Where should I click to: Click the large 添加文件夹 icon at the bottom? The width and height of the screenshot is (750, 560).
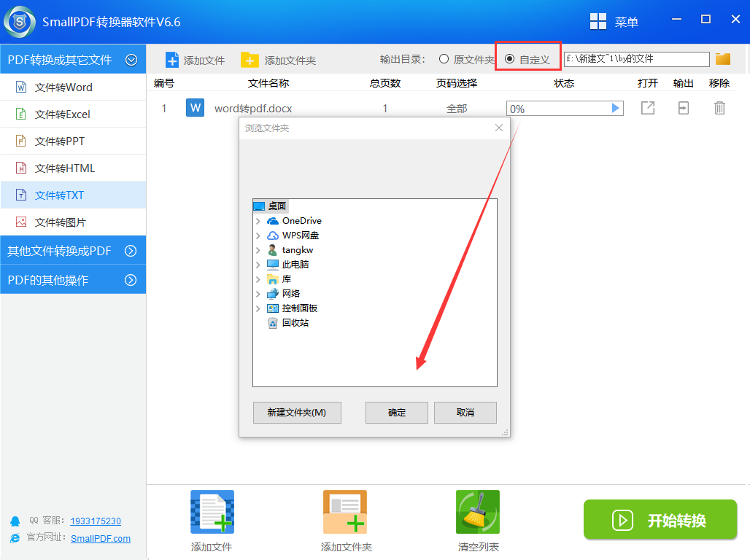345,512
